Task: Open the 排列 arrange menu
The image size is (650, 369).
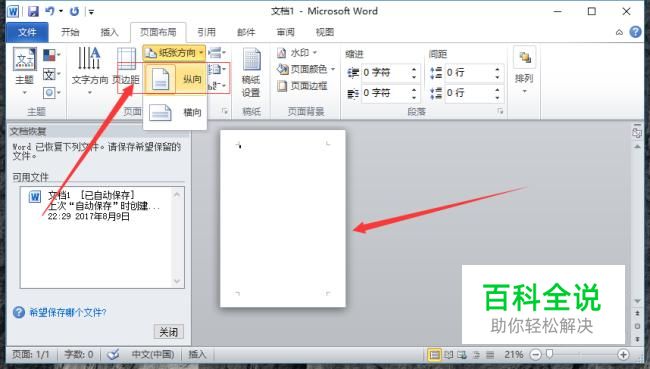Action: (x=524, y=71)
